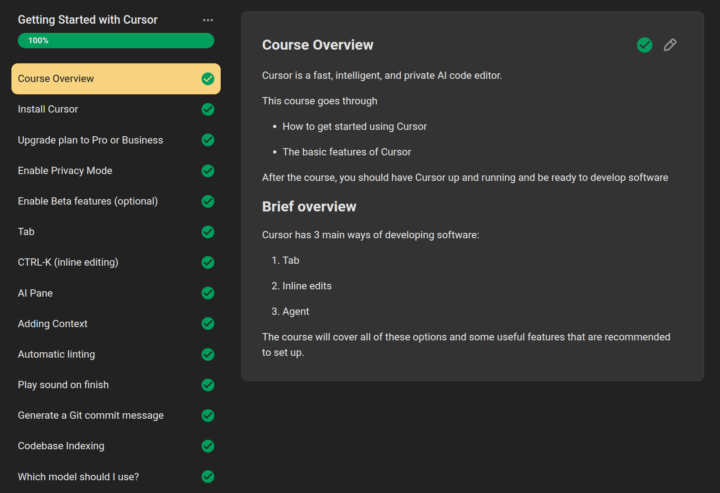
Task: Toggle checkmark for Generate a Git commit message
Action: click(x=208, y=415)
